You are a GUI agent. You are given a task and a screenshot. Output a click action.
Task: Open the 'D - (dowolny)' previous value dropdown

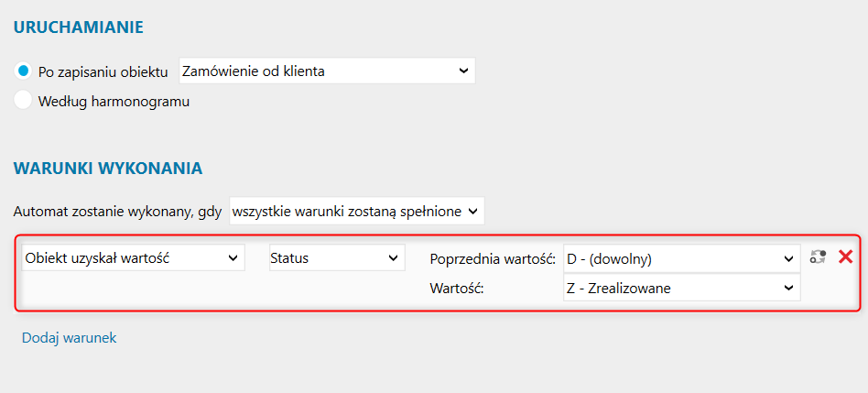click(x=682, y=259)
